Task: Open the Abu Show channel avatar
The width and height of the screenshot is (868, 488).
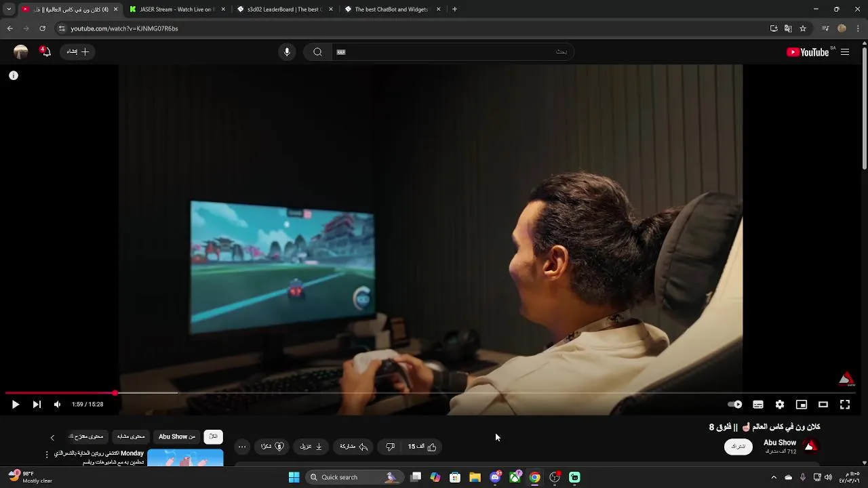Action: (x=810, y=446)
